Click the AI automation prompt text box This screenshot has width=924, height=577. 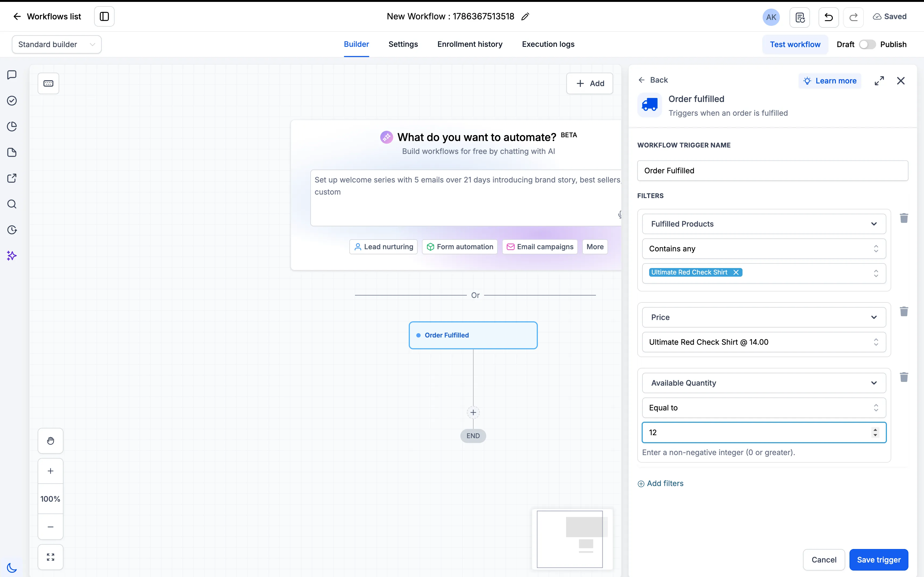point(465,198)
